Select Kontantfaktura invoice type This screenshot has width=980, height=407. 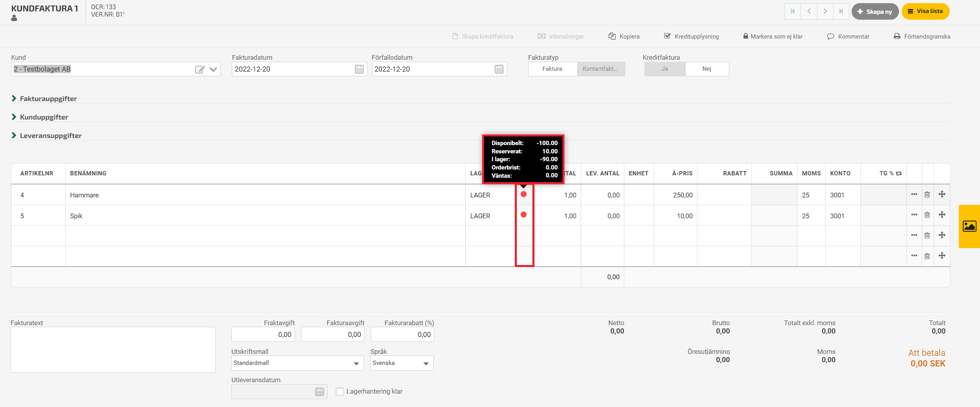601,69
